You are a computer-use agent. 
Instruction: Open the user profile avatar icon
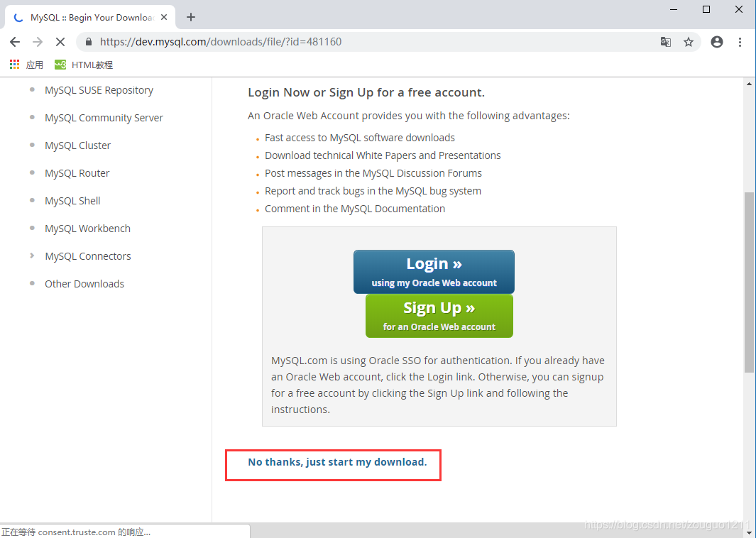pos(717,42)
